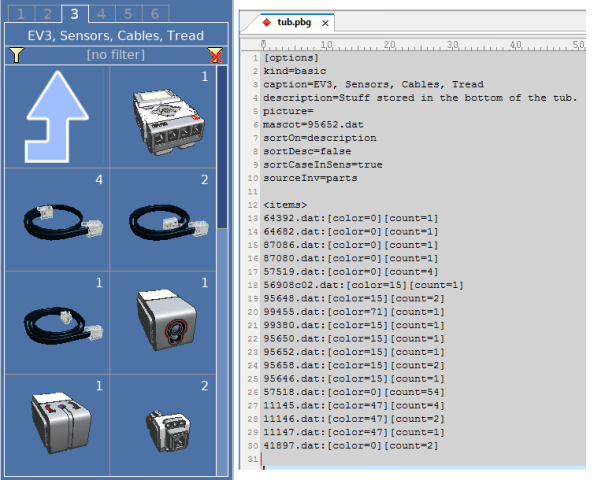Select the EV3 color sensor part
Image resolution: width=594 pixels, height=480 pixels.
point(163,323)
